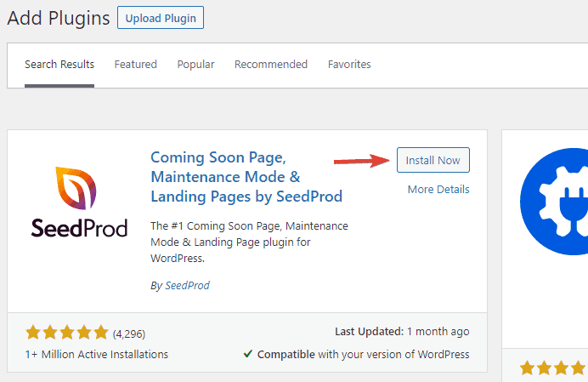The image size is (588, 382).
Task: Click the Last Updated info text
Action: pos(402,332)
